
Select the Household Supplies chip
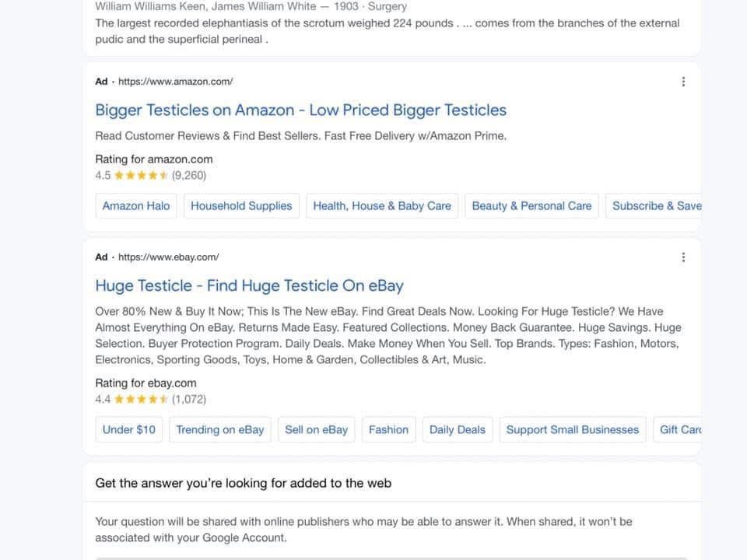pos(241,206)
